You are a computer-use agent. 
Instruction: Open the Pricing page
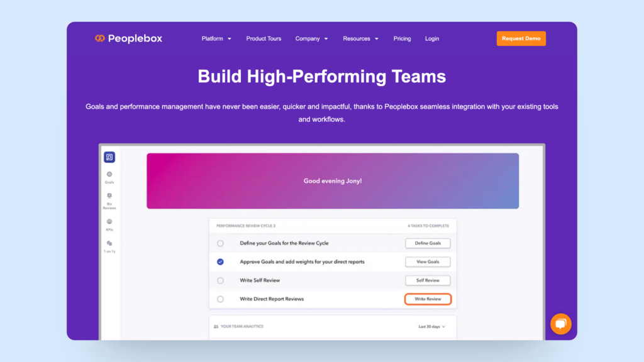[x=402, y=38]
